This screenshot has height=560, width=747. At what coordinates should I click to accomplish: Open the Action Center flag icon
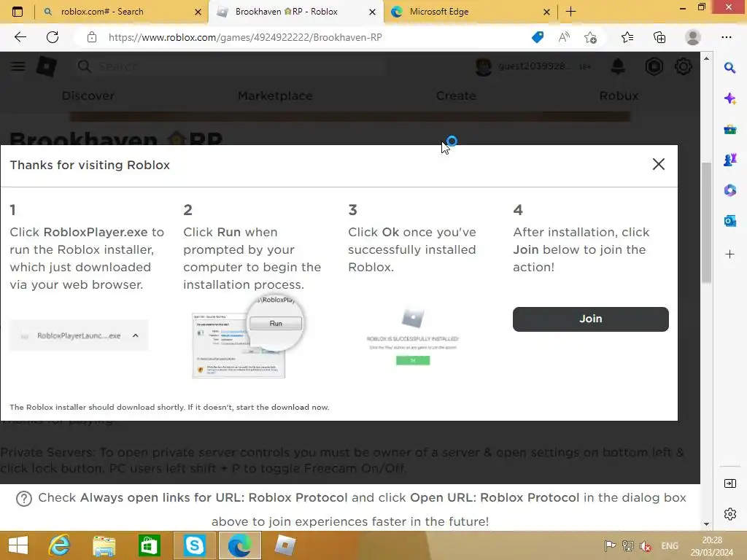(610, 546)
